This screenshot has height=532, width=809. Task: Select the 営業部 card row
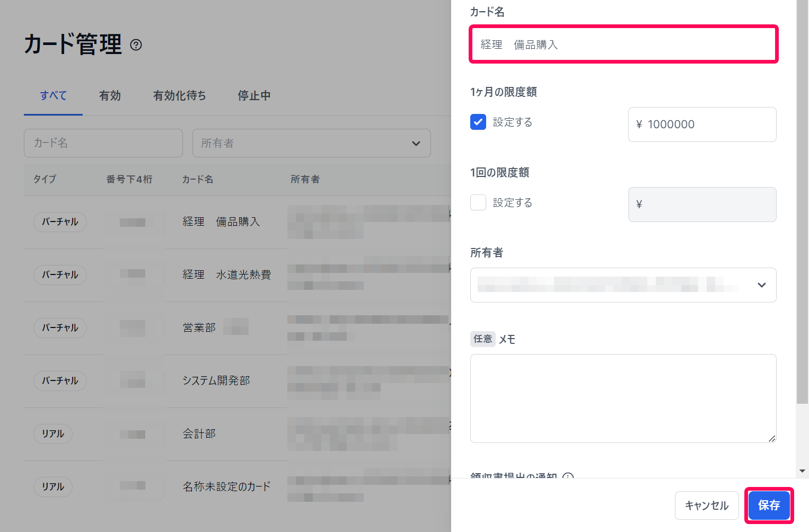point(238,328)
